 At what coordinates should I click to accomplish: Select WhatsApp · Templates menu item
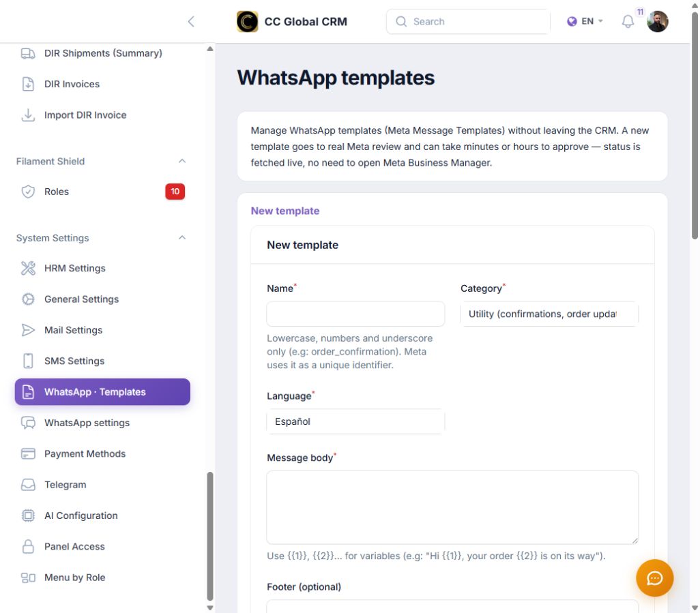point(102,392)
